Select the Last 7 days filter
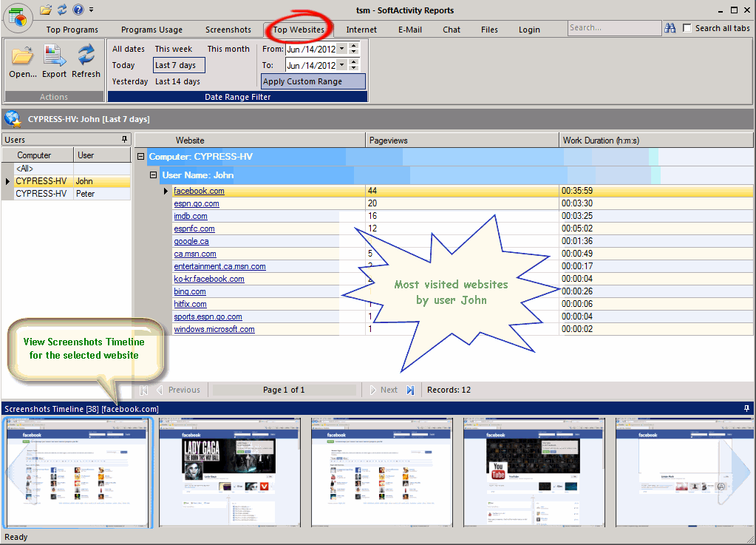The image size is (756, 545). tap(179, 65)
